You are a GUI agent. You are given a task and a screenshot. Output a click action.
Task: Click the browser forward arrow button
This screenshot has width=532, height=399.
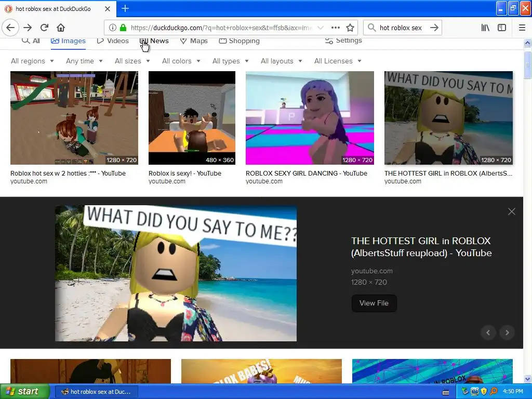(28, 28)
